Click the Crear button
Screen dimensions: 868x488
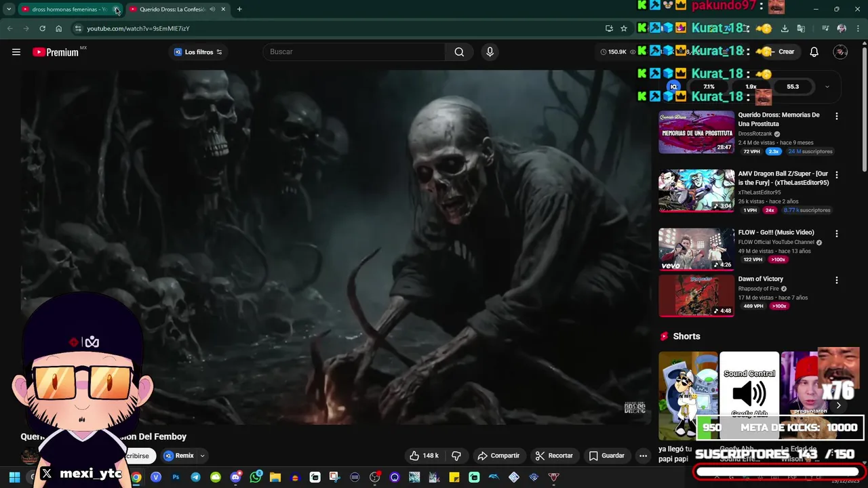point(780,52)
